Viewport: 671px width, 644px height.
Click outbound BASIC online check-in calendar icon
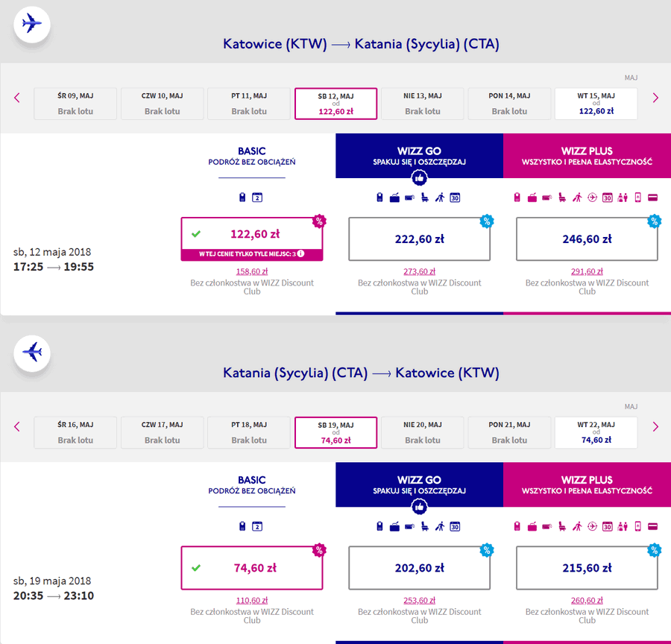click(x=257, y=198)
